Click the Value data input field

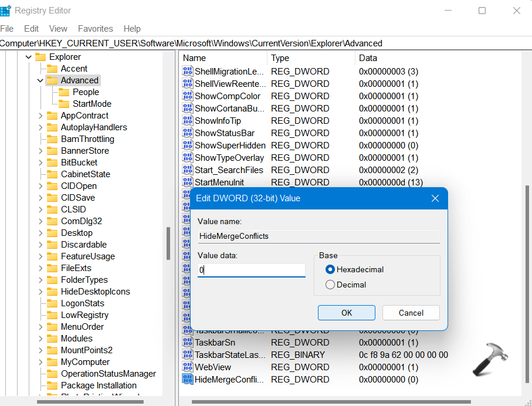252,270
